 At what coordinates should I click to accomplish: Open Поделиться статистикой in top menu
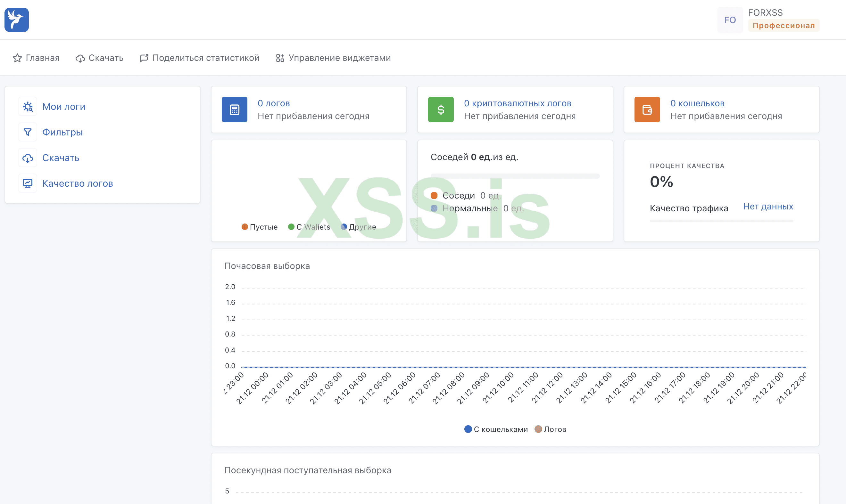click(200, 58)
